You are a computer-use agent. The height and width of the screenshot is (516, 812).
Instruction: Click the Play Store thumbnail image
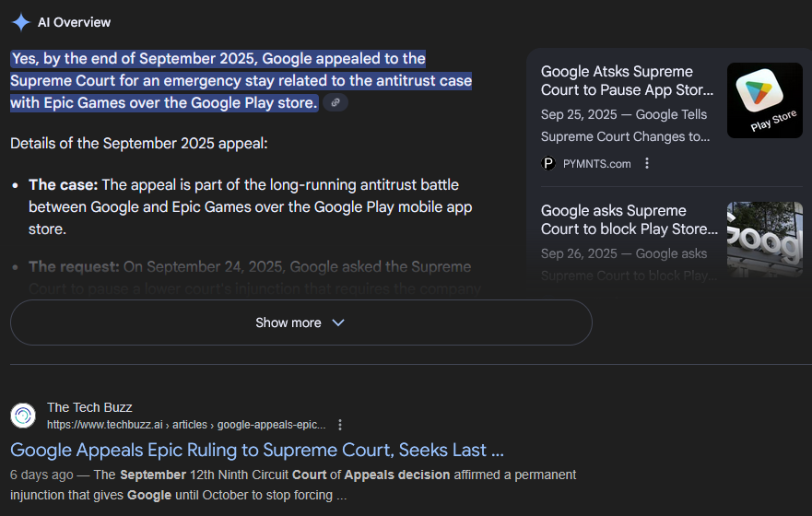tap(764, 100)
